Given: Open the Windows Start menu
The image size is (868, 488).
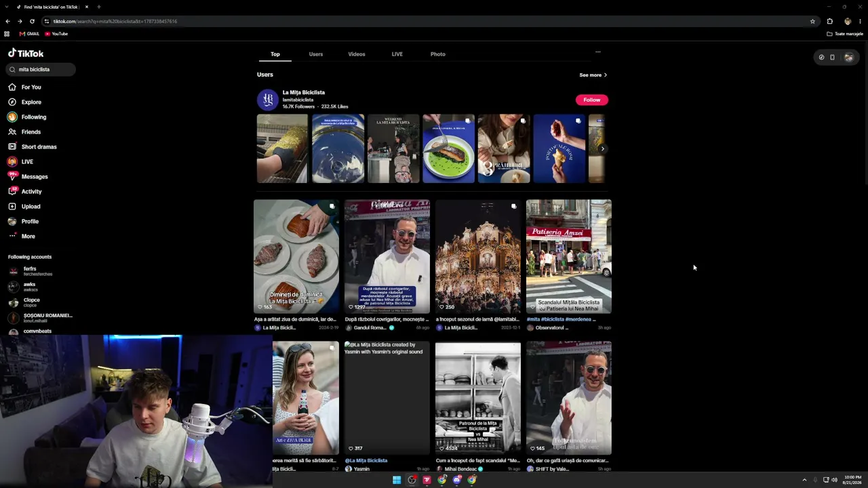Looking at the screenshot, I should [397, 480].
